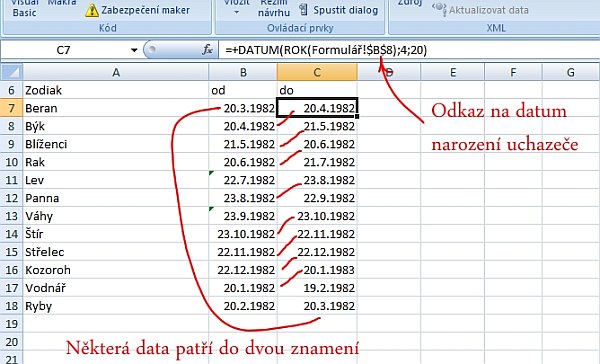600x364 pixels.
Task: Click cell containing Beran
Action: click(116, 108)
